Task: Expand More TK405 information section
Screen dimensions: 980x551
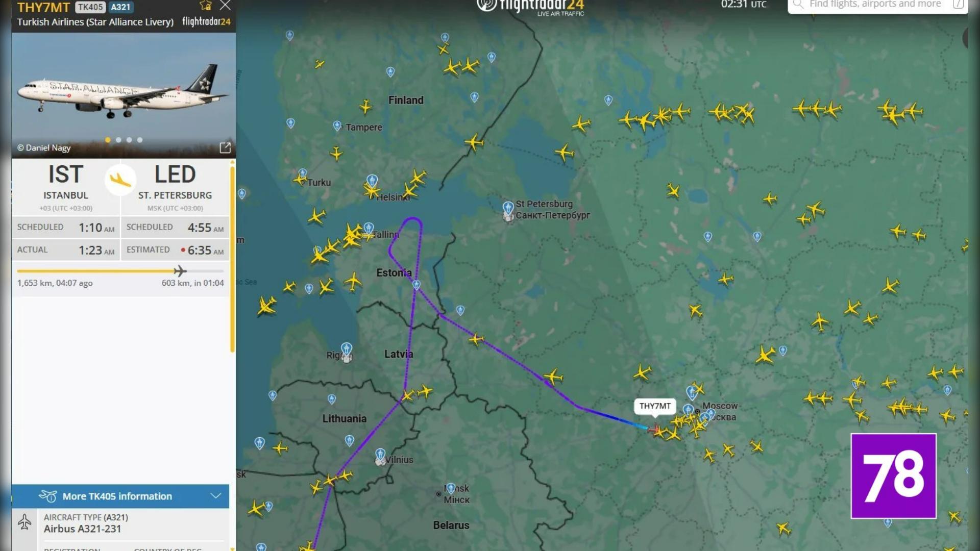Action: tap(117, 496)
